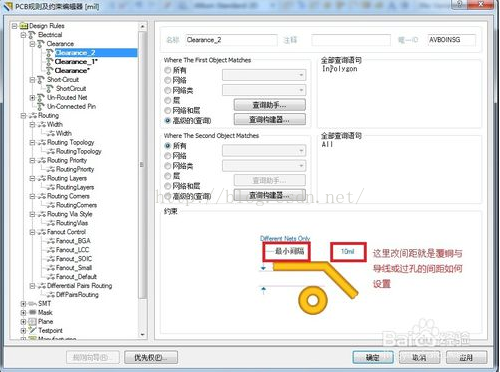This screenshot has height=372, width=500.
Task: Select the Clearance* rule in tree
Action: 72,71
